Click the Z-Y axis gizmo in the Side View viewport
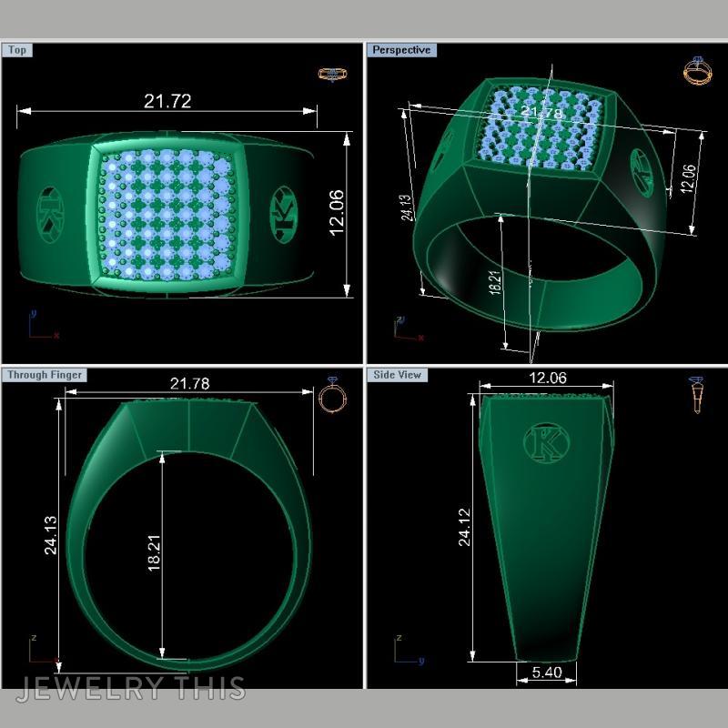Screen dimensions: 728x728 coord(408,650)
